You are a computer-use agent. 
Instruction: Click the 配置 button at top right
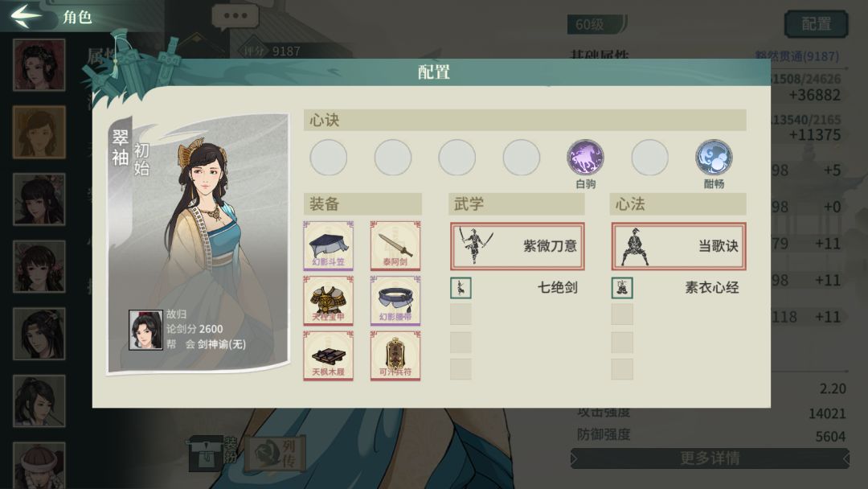tap(817, 24)
